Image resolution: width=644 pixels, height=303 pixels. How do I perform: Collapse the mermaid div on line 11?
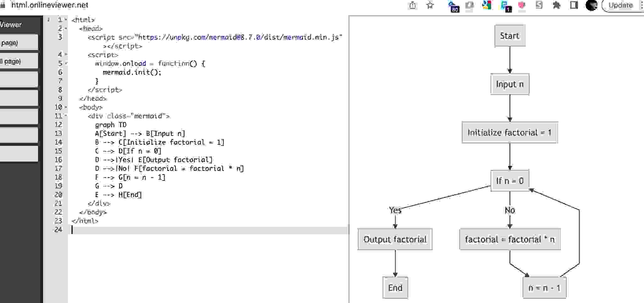[x=66, y=116]
